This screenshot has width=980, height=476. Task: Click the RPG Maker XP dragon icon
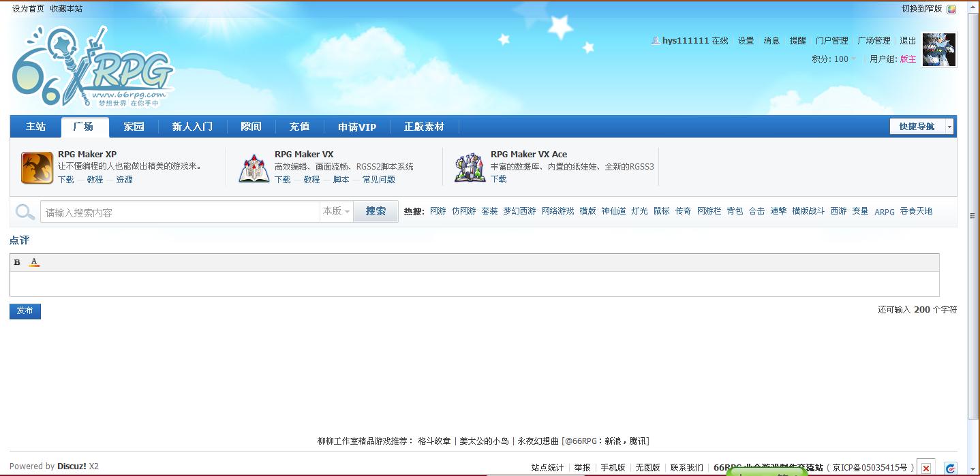click(x=37, y=168)
